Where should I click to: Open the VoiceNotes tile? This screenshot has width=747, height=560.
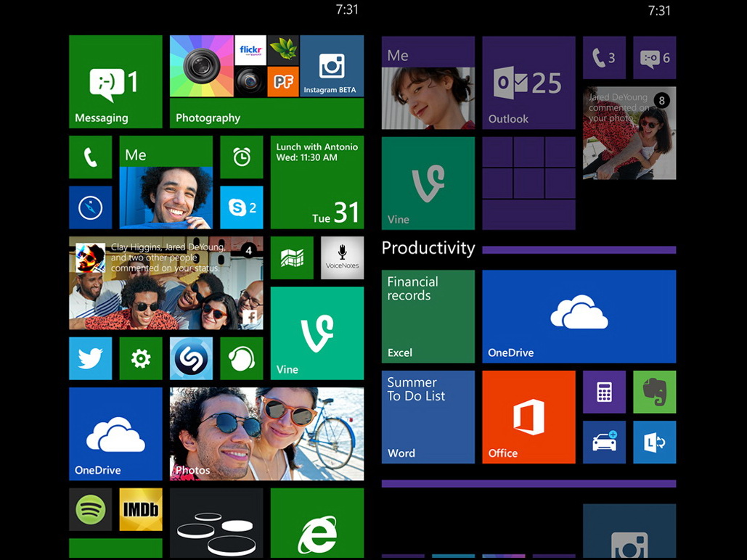pos(342,258)
